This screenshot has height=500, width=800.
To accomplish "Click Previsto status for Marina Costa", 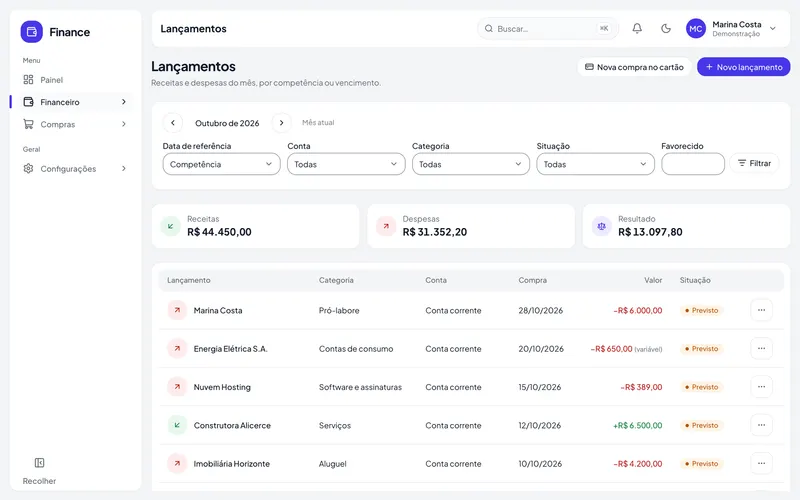I will pos(702,310).
